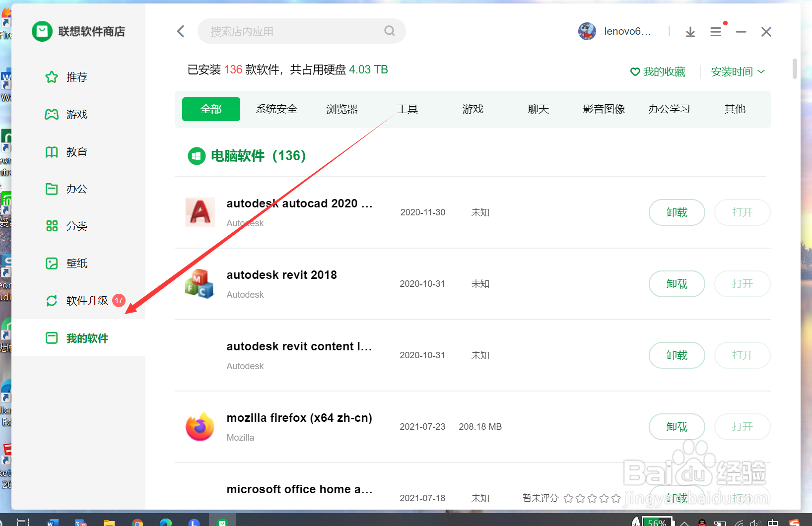The width and height of the screenshot is (812, 526).
Task: Click the 2020-11-30 install date
Action: point(423,212)
